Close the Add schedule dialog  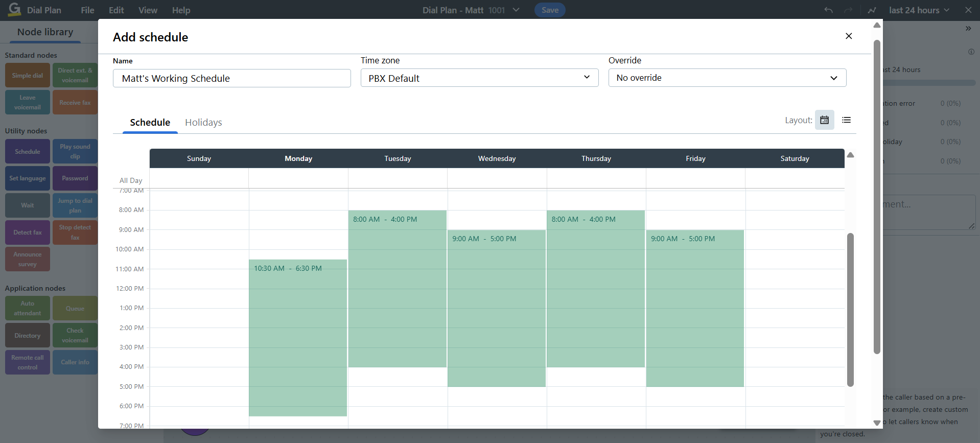(x=849, y=36)
